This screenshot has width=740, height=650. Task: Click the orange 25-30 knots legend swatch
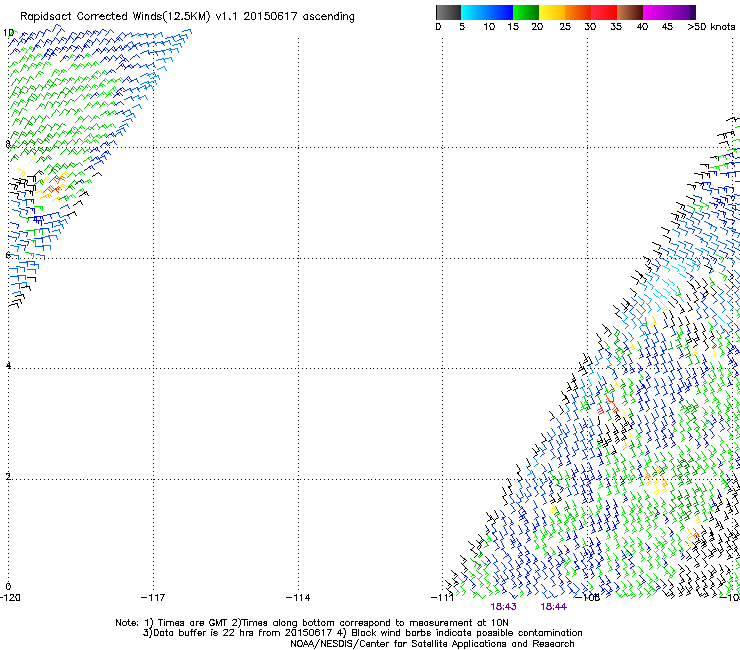[578, 12]
